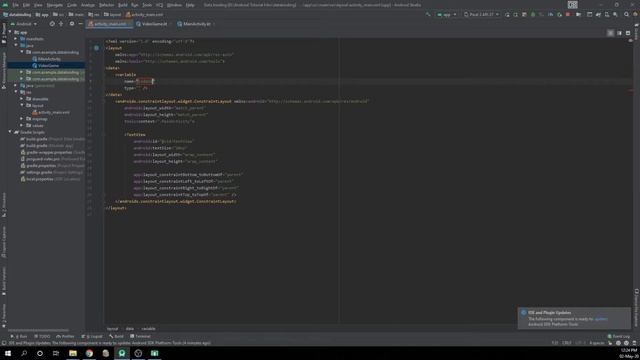Image resolution: width=640 pixels, height=360 pixels.
Task: Click the Make Project hammer icon
Action: click(x=428, y=14)
